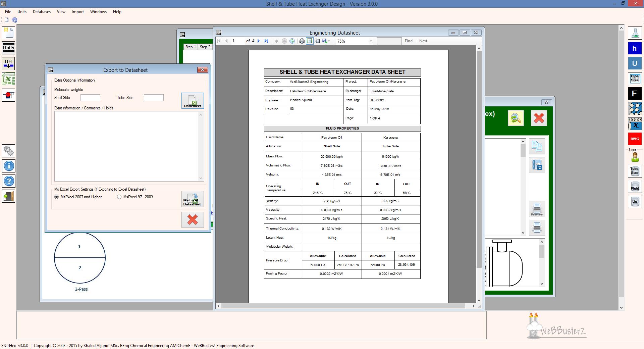Viewport: 644px width, 349px height.
Task: Click Next in datasheet find toolbar
Action: coord(423,41)
